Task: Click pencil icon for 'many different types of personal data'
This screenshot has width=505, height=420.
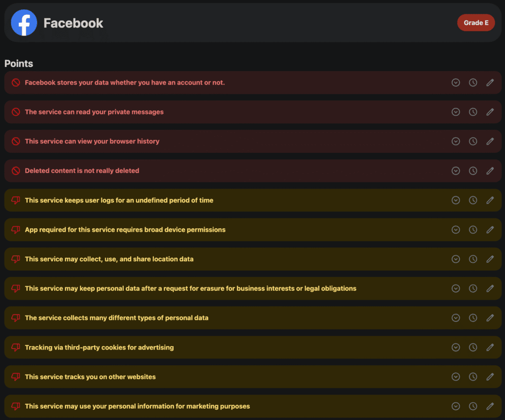Action: click(x=490, y=318)
